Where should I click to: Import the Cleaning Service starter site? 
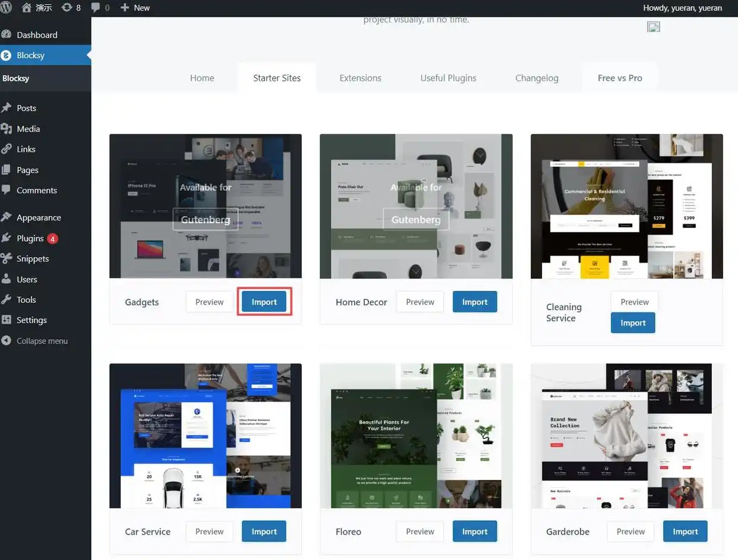[633, 323]
